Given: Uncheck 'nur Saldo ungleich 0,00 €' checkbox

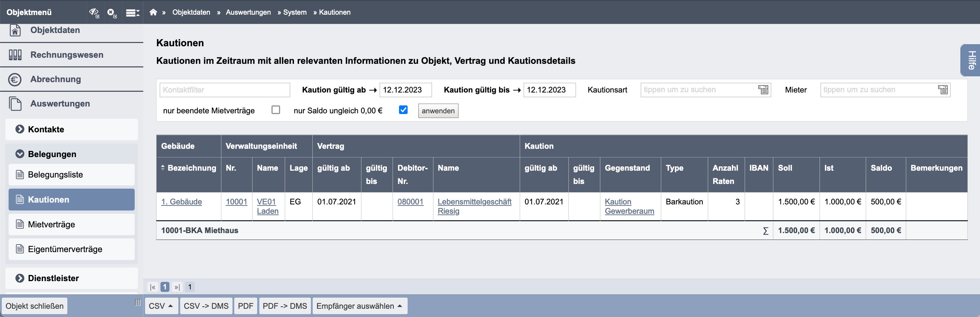Looking at the screenshot, I should (x=403, y=110).
